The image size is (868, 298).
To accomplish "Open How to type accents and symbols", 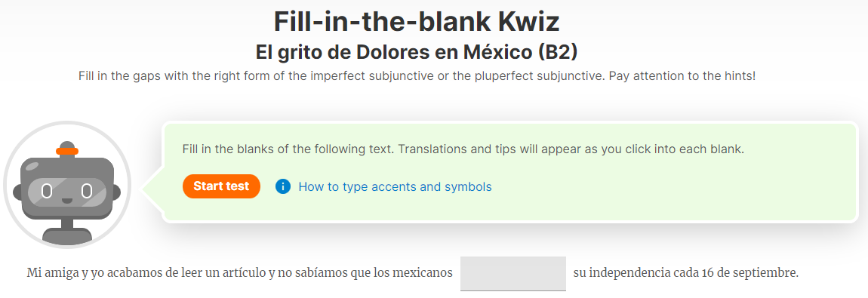I will [395, 187].
